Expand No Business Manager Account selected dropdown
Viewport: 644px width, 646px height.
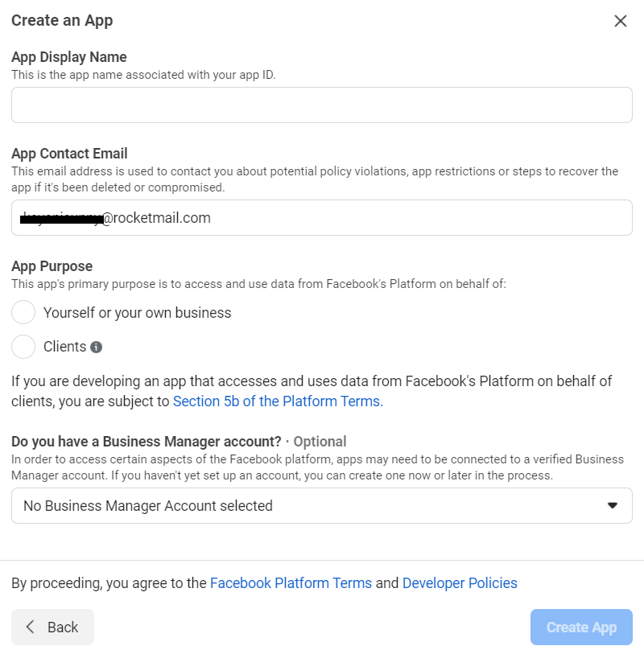(x=322, y=505)
